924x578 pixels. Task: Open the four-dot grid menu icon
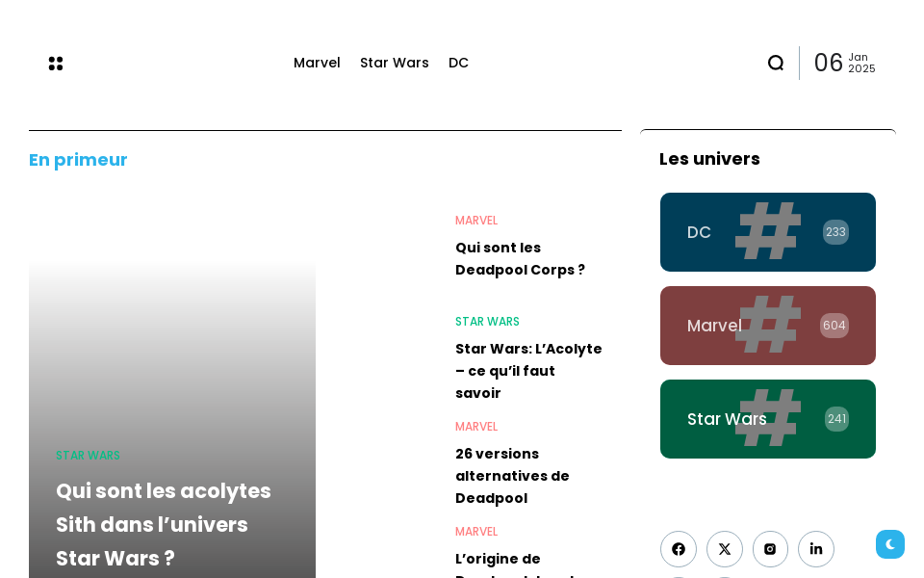click(56, 64)
